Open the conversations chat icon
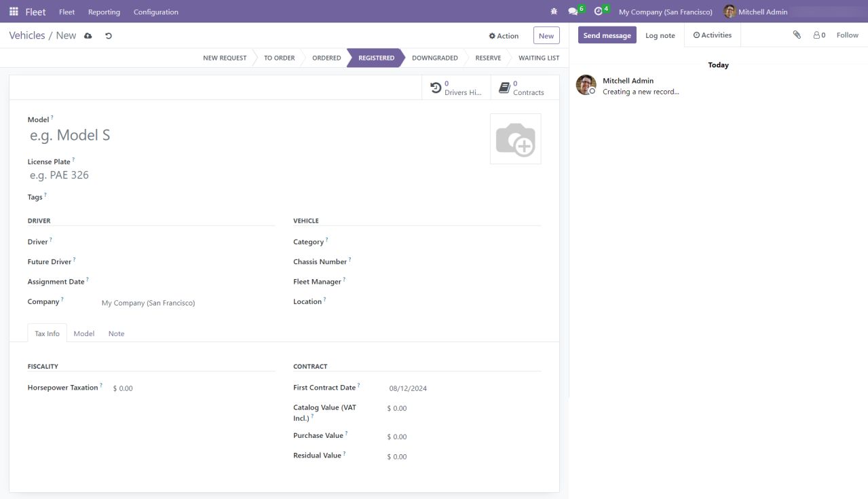Screen dimensions: 868x499 (x=573, y=12)
